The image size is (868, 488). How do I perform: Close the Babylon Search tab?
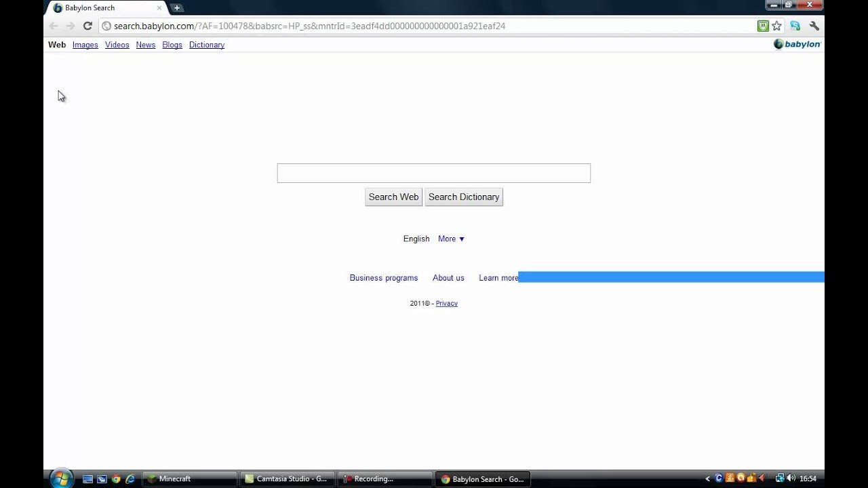(160, 8)
